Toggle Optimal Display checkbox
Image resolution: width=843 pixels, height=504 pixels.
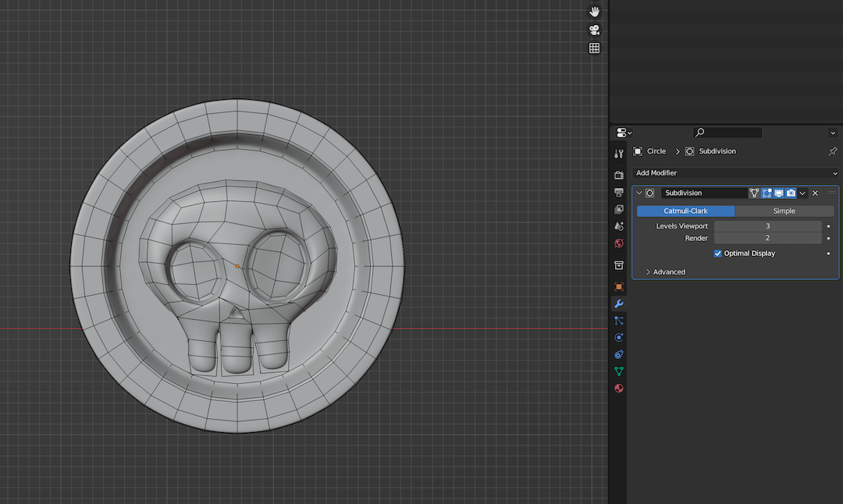coord(717,253)
